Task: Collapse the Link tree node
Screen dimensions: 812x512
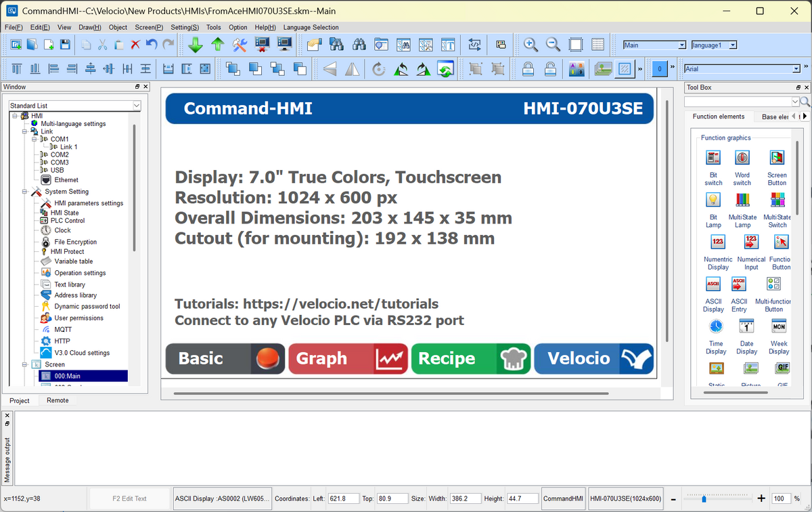Action: tap(24, 131)
